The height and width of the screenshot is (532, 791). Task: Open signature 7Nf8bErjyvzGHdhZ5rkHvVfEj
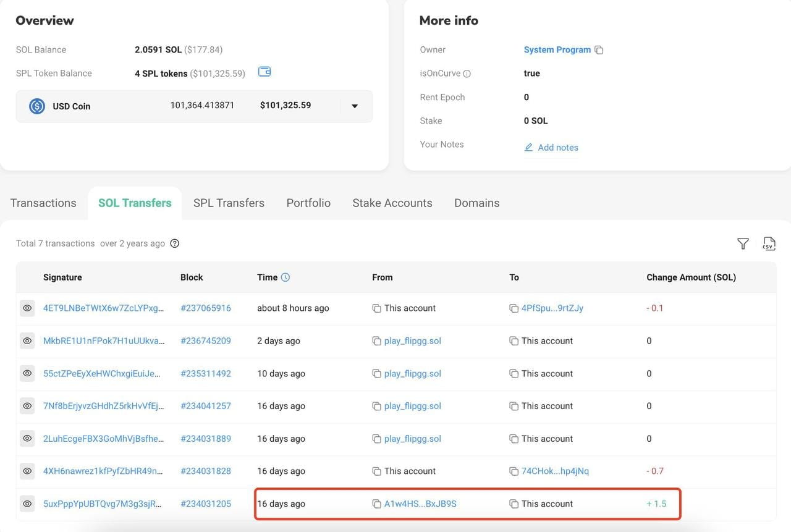coord(104,406)
